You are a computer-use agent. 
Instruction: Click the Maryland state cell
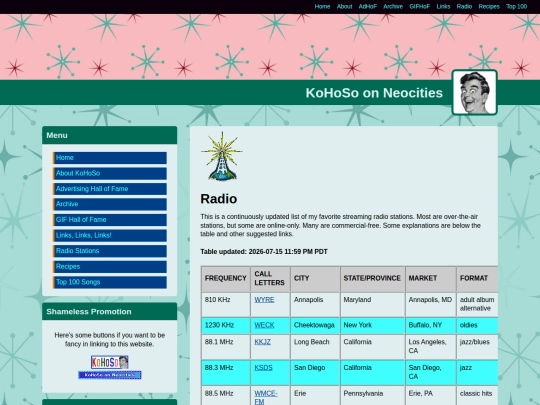[x=372, y=304]
